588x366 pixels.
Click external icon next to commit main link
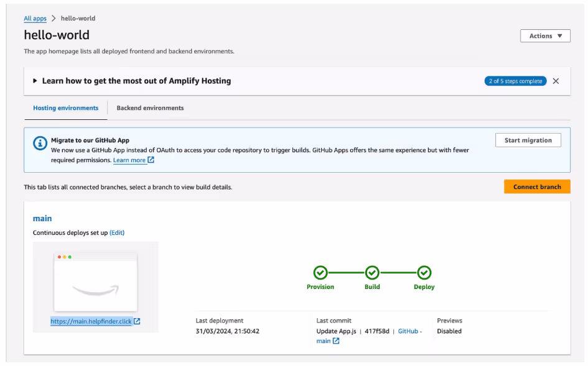[336, 341]
